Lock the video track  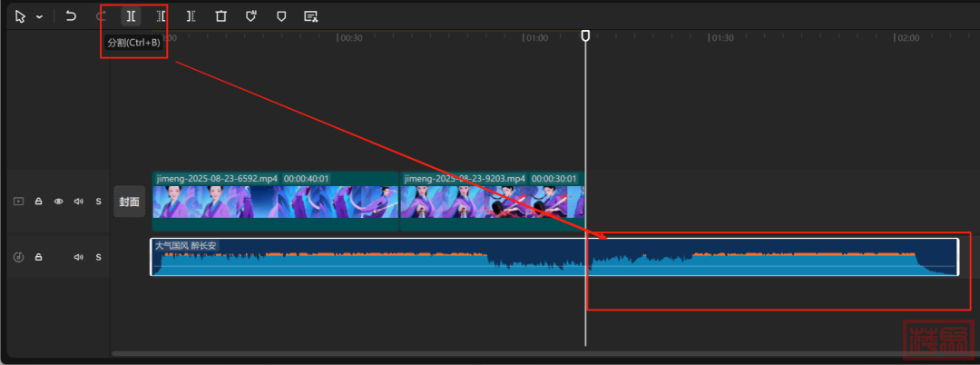pyautogui.click(x=39, y=202)
